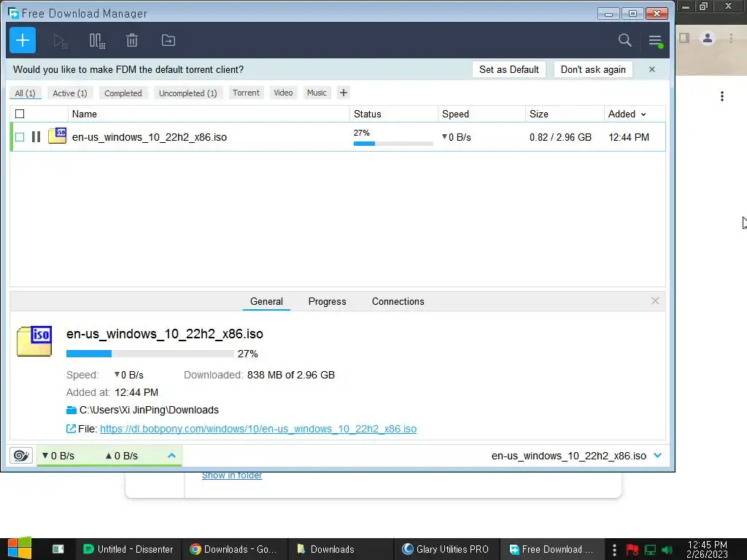Show the All (1) downloads filter
Screen dimensions: 747x560
tap(26, 93)
